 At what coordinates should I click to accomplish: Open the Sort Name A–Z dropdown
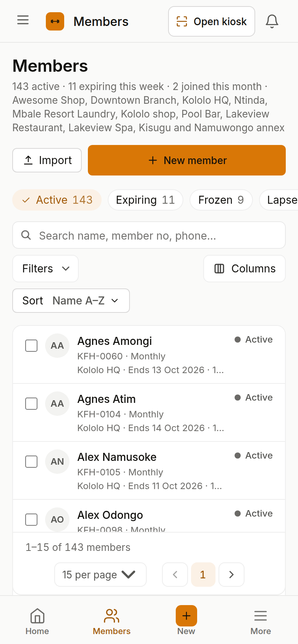click(x=71, y=301)
